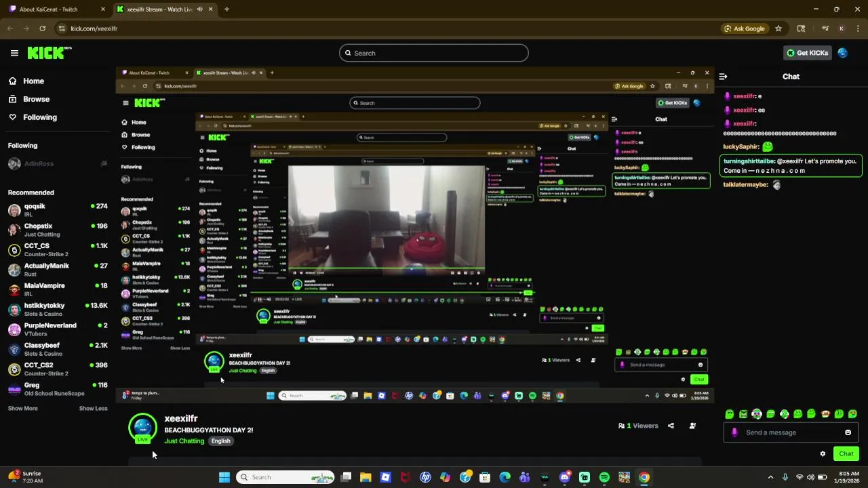Reload the page
This screenshot has height=488, width=868.
point(43,28)
